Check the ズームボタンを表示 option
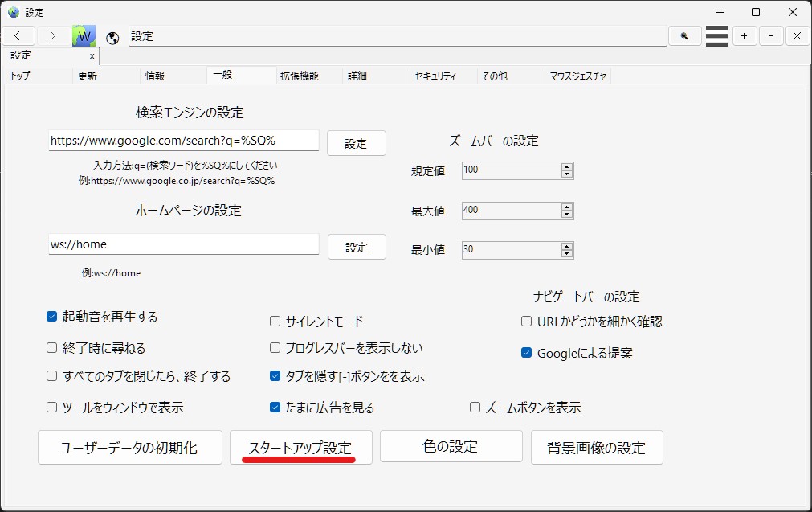The width and height of the screenshot is (812, 512). coord(475,408)
